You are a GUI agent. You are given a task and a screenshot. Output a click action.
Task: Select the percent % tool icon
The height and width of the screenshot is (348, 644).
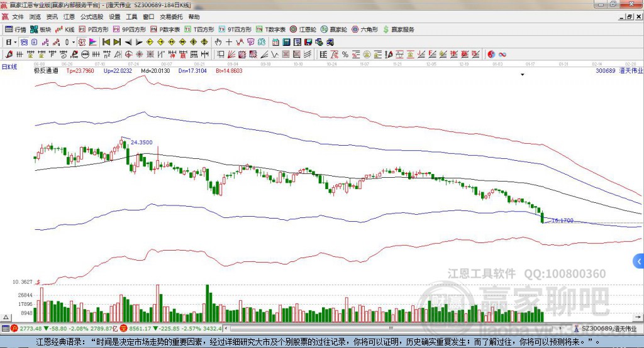[345, 54]
